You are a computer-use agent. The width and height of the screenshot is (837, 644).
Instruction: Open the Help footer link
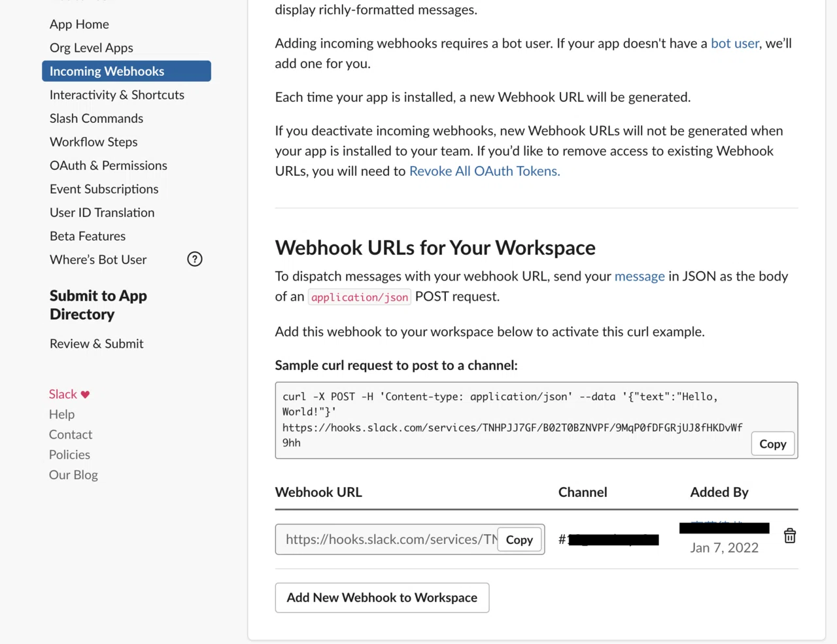[61, 415]
